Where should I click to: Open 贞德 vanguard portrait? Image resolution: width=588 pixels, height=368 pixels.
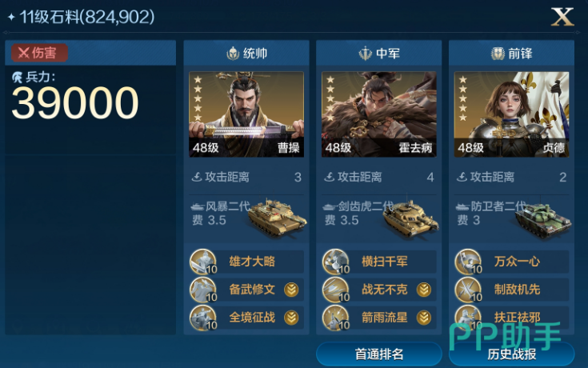pos(511,114)
